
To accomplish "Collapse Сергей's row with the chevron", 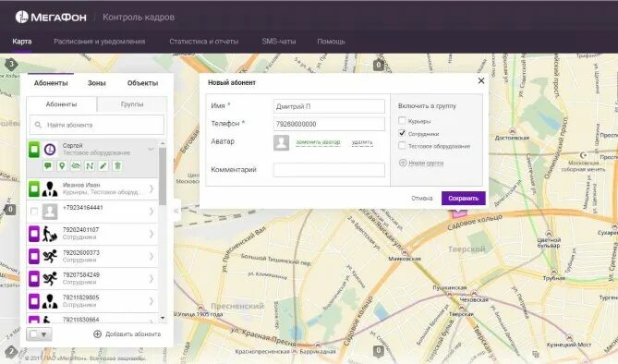I will (151, 149).
